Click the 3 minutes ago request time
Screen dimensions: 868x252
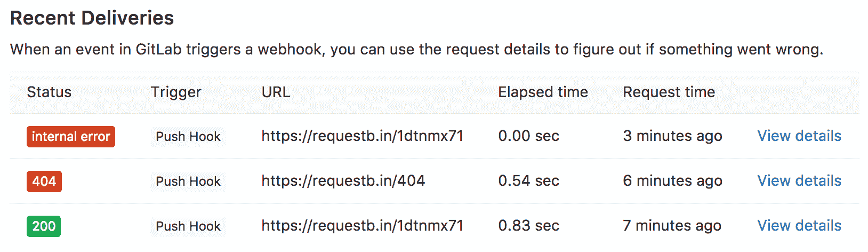click(x=672, y=136)
